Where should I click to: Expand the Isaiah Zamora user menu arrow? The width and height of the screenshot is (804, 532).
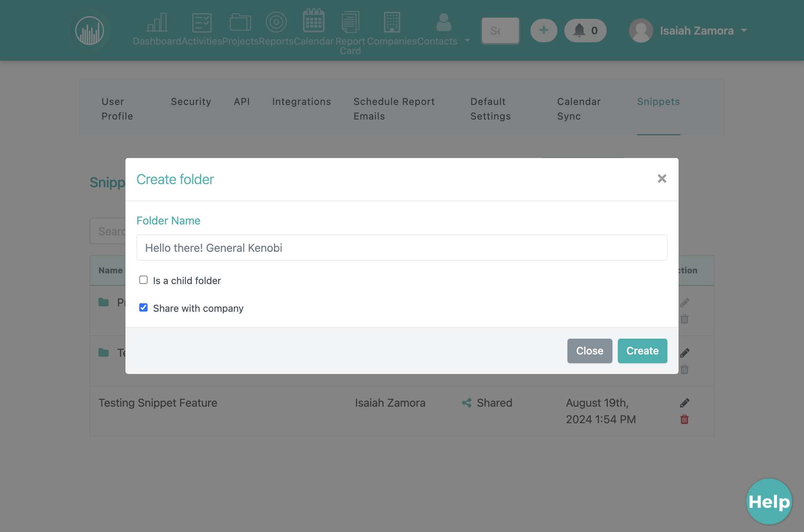point(744,30)
